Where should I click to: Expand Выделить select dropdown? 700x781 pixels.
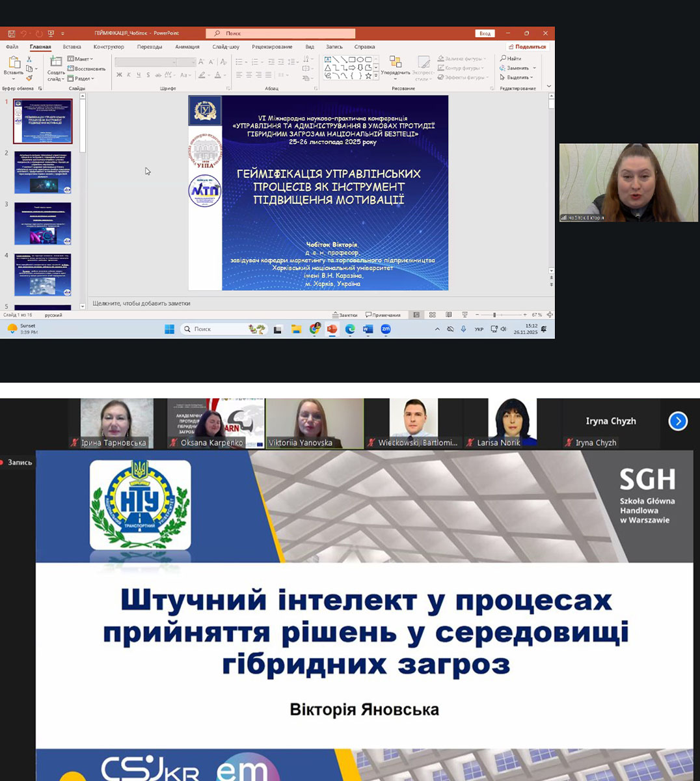click(518, 77)
